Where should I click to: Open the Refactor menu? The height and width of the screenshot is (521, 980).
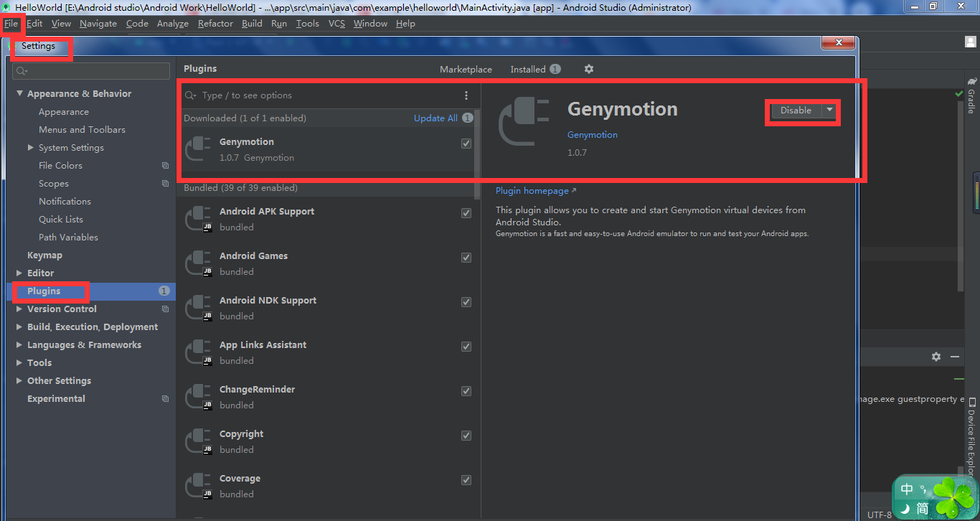pos(215,24)
